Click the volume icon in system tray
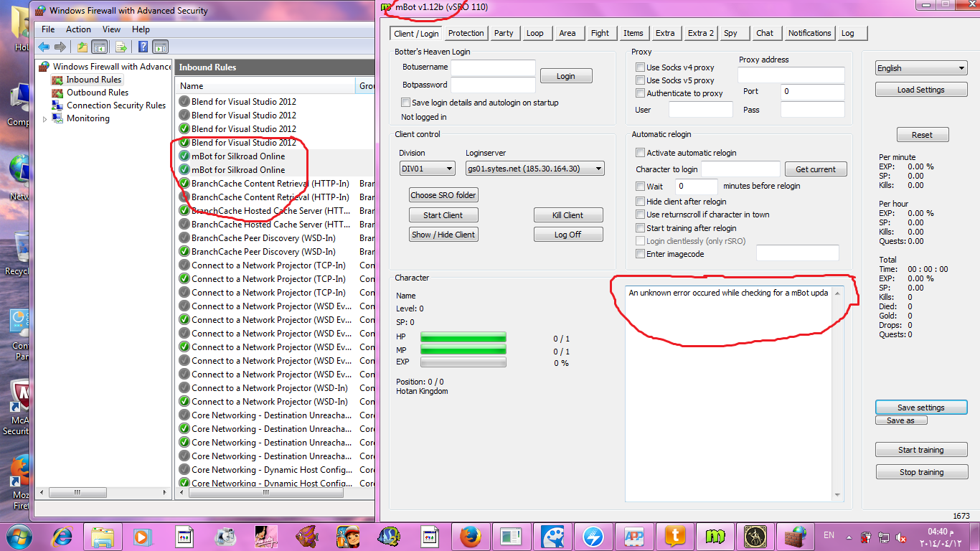The width and height of the screenshot is (980, 551). 902,537
